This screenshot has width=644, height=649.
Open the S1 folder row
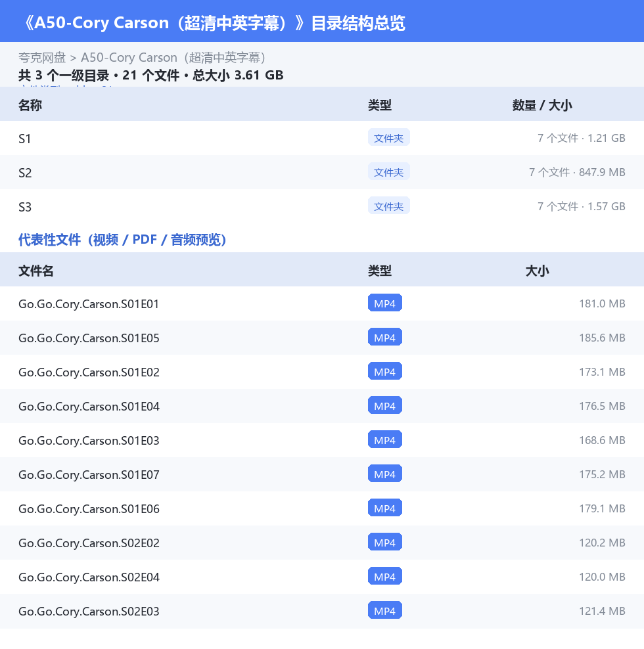pos(322,138)
